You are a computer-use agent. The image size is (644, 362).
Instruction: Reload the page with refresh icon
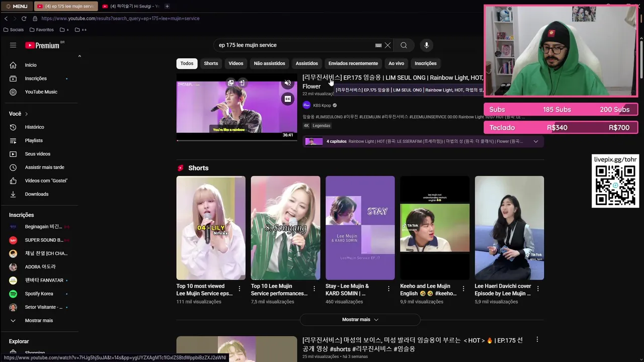pyautogui.click(x=24, y=19)
